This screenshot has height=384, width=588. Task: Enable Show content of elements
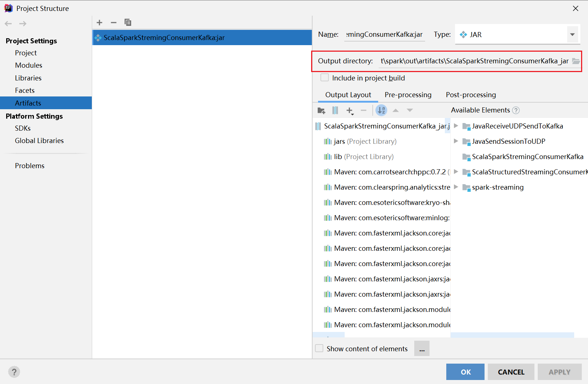point(319,348)
